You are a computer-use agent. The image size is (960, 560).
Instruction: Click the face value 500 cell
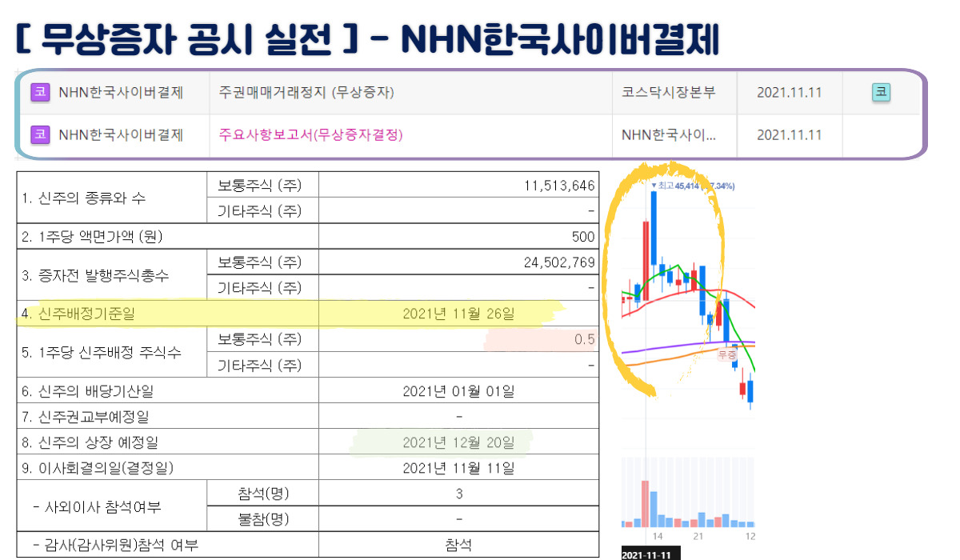click(x=583, y=237)
